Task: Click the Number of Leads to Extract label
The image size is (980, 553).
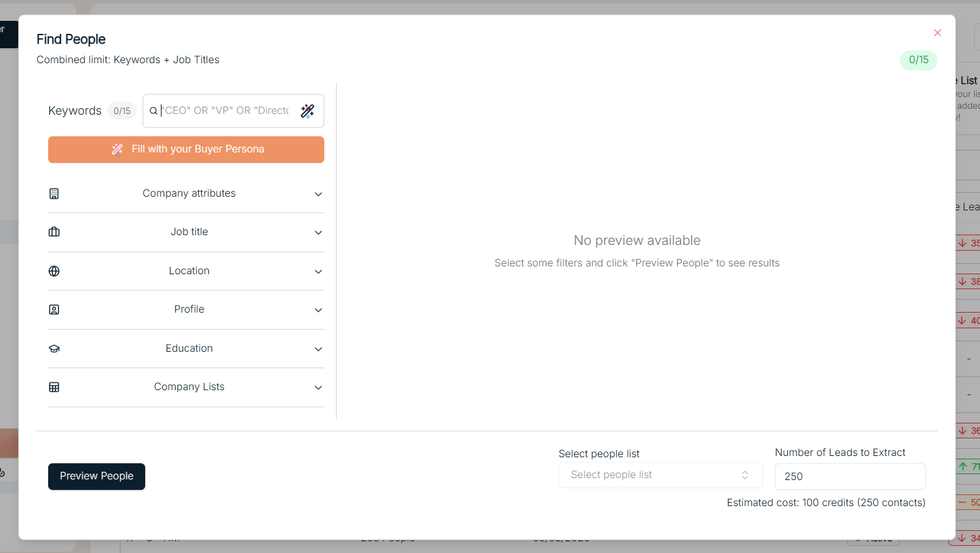Action: pos(840,453)
